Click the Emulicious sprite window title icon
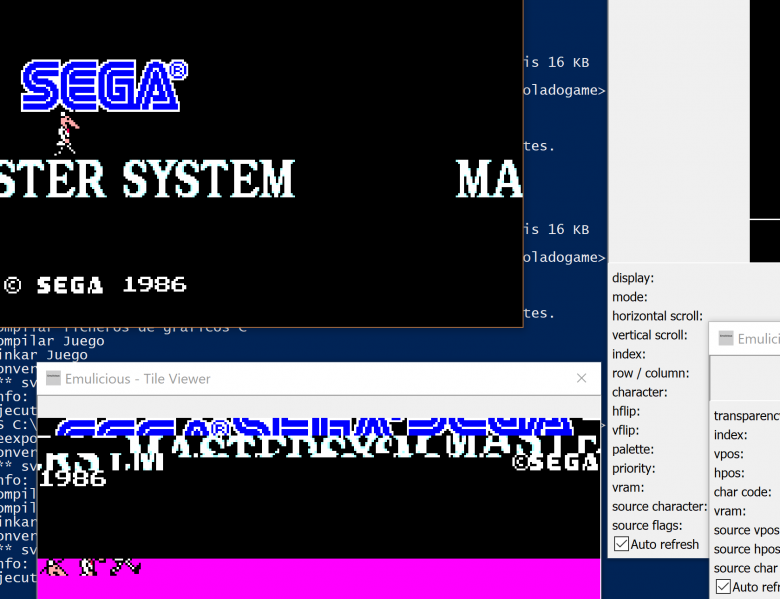 click(726, 339)
